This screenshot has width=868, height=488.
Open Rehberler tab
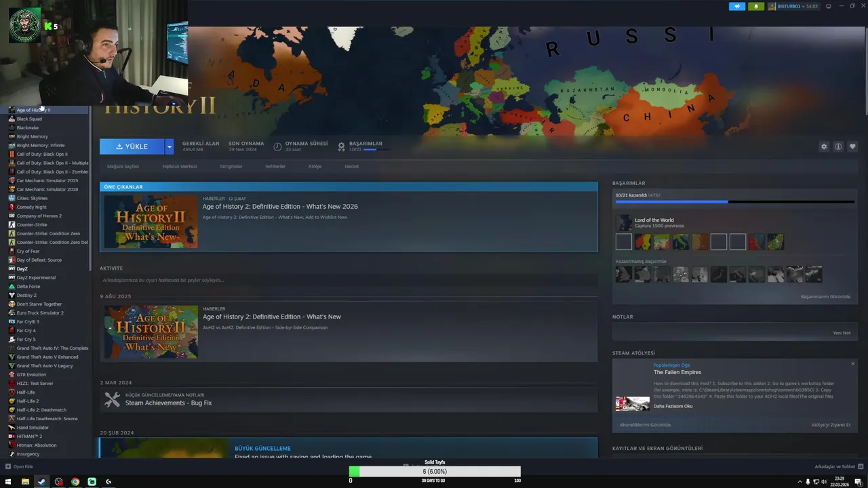coord(275,166)
